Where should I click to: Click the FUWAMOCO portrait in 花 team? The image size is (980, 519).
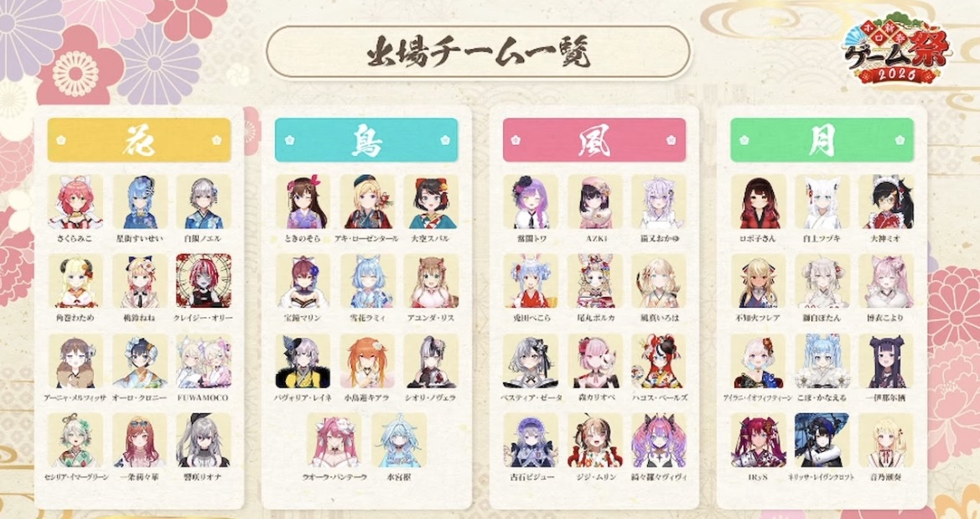coord(204,361)
